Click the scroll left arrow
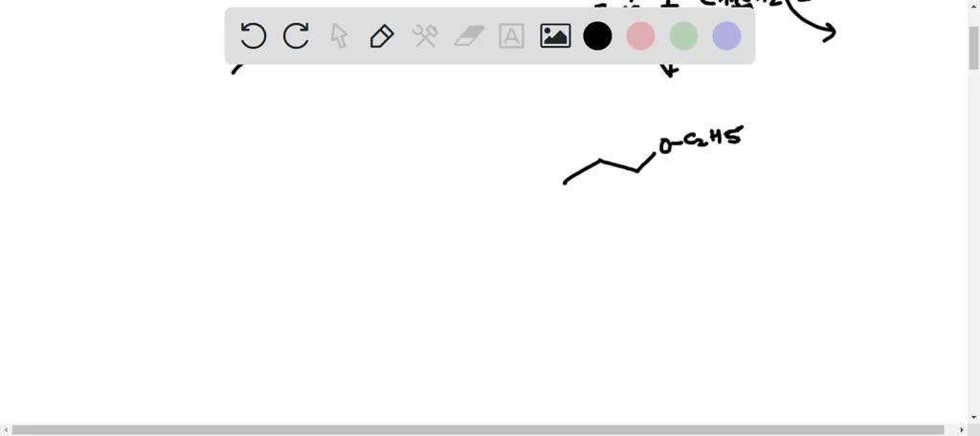 pyautogui.click(x=5, y=430)
